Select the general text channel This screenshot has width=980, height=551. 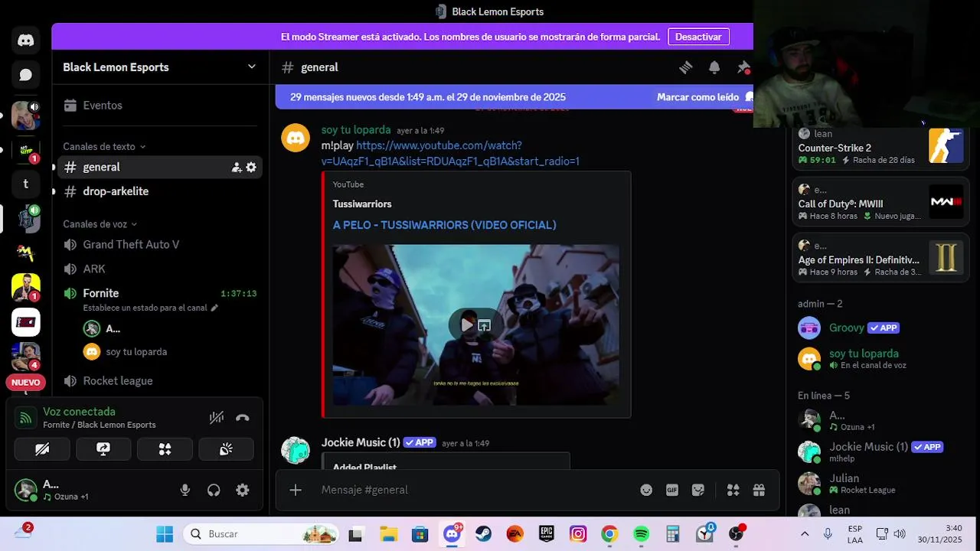159,167
